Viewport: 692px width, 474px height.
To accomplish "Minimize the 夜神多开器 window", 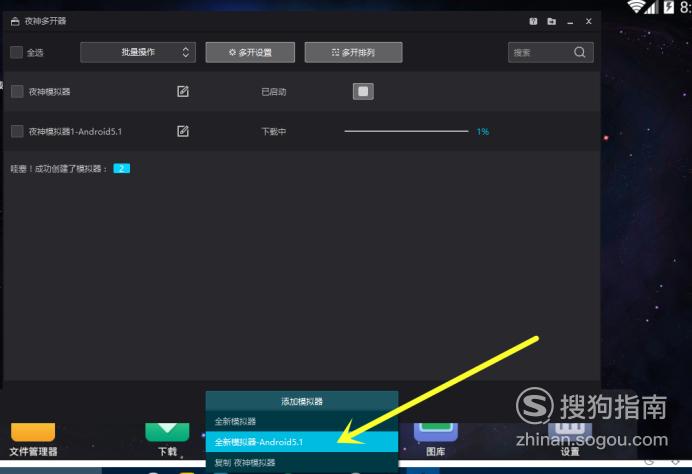I will 570,22.
